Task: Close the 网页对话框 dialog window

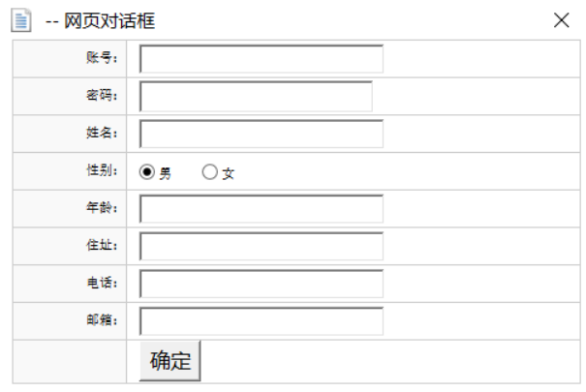Action: pyautogui.click(x=562, y=20)
